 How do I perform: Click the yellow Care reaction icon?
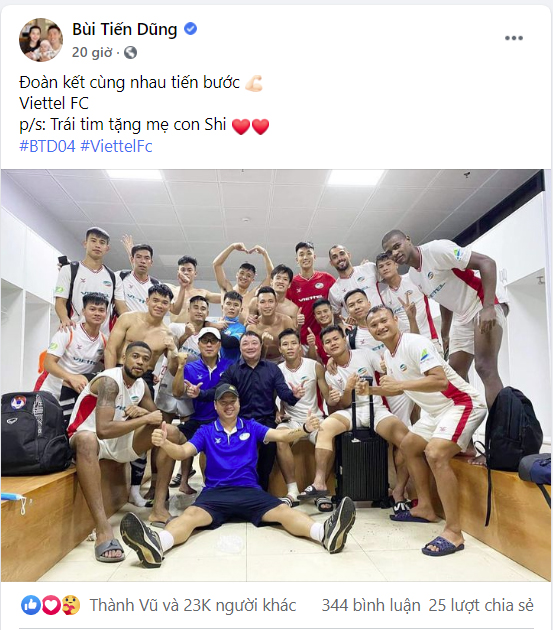coord(71,605)
